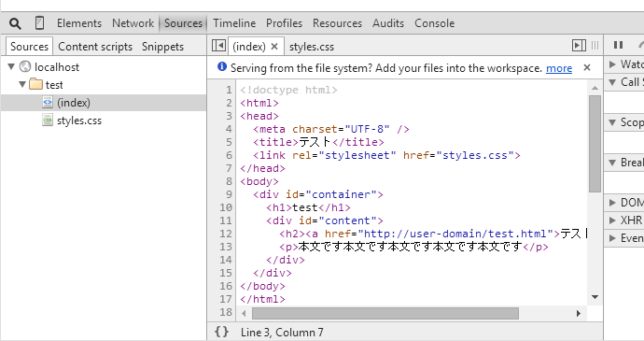Image resolution: width=644 pixels, height=341 pixels.
Task: Click the closing </body> tag line
Action: coord(262,286)
